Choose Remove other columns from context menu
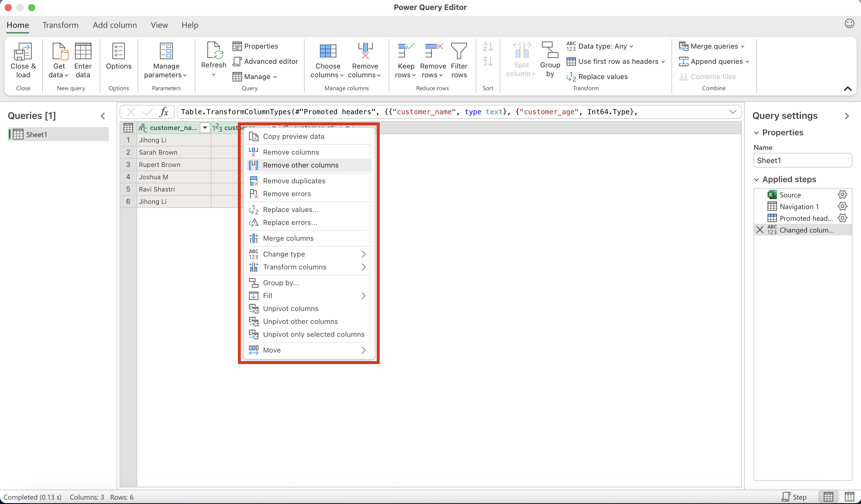Image resolution: width=861 pixels, height=504 pixels. (300, 165)
